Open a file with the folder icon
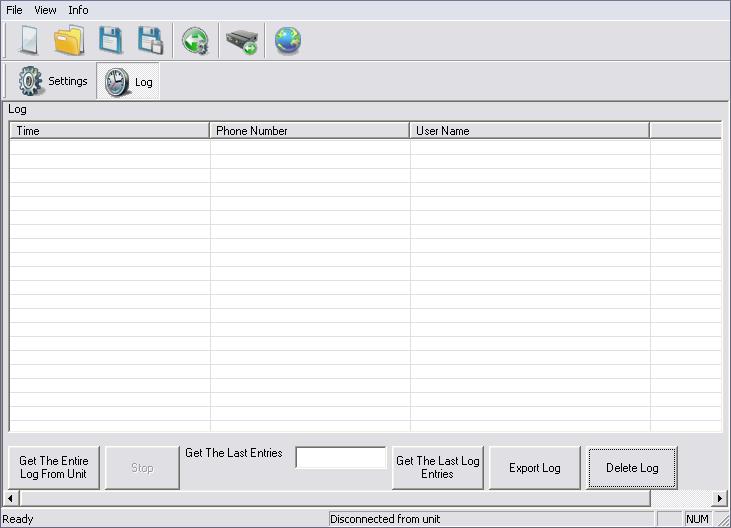 click(69, 41)
